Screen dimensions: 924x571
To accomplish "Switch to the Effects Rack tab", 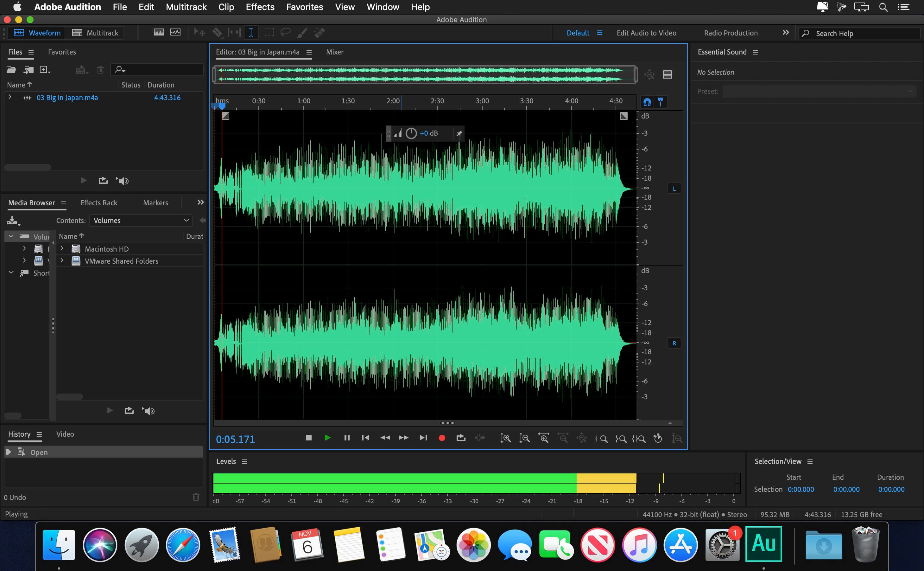I will pyautogui.click(x=99, y=203).
